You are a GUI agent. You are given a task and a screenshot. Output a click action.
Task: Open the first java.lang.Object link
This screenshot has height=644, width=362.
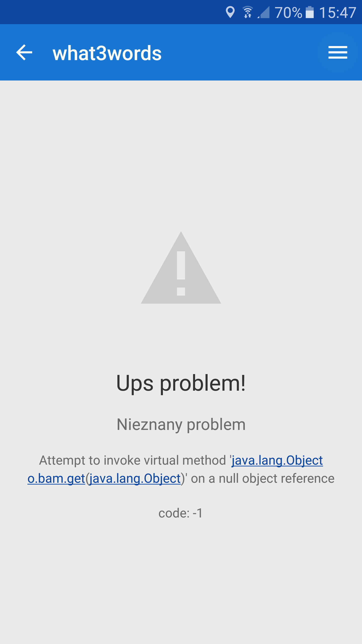[x=277, y=460]
